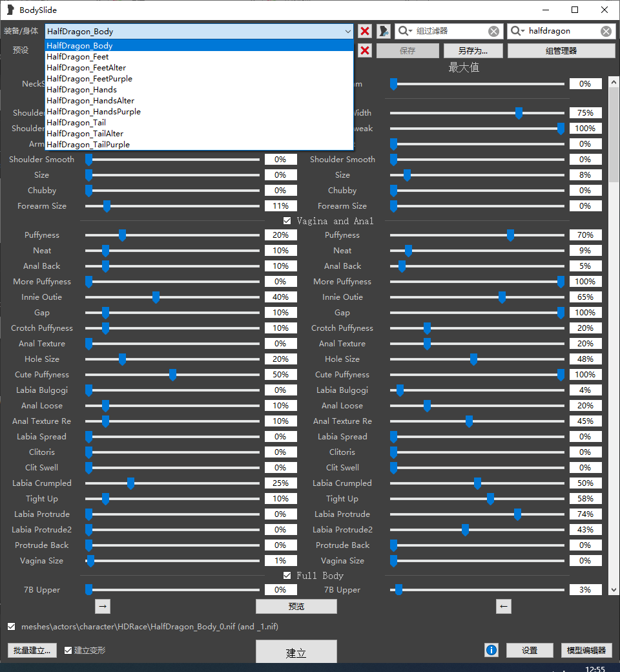Select HalfDragon_FeetPurple from the list
Viewport: 620px width, 672px height.
click(x=89, y=79)
